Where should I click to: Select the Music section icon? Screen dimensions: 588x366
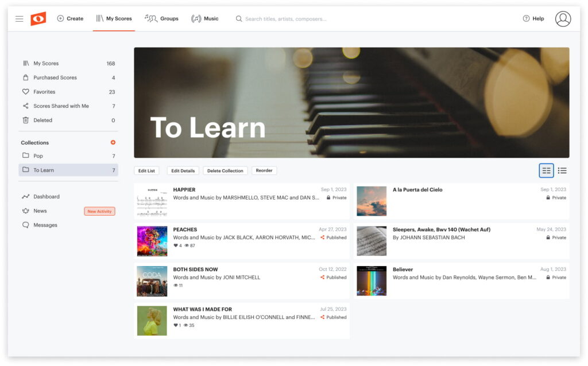point(198,18)
